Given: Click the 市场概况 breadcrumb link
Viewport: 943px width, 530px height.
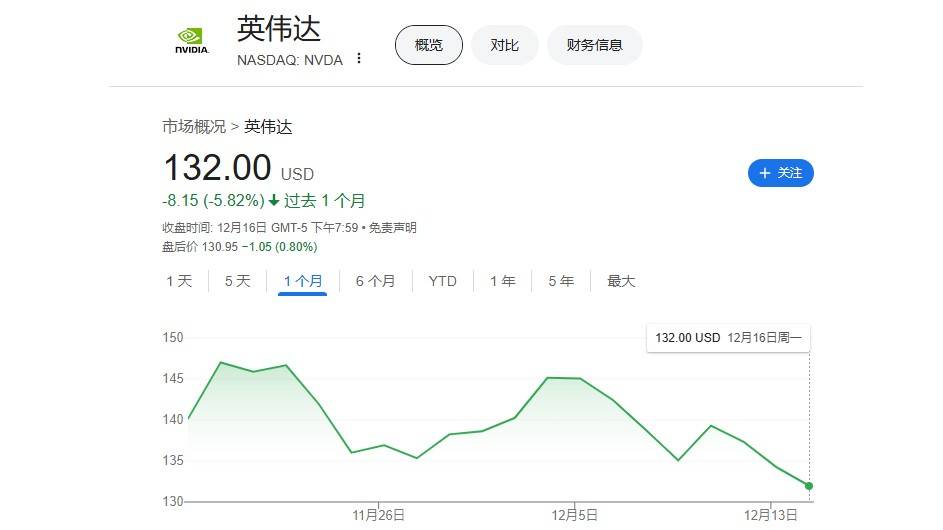Looking at the screenshot, I should point(194,127).
